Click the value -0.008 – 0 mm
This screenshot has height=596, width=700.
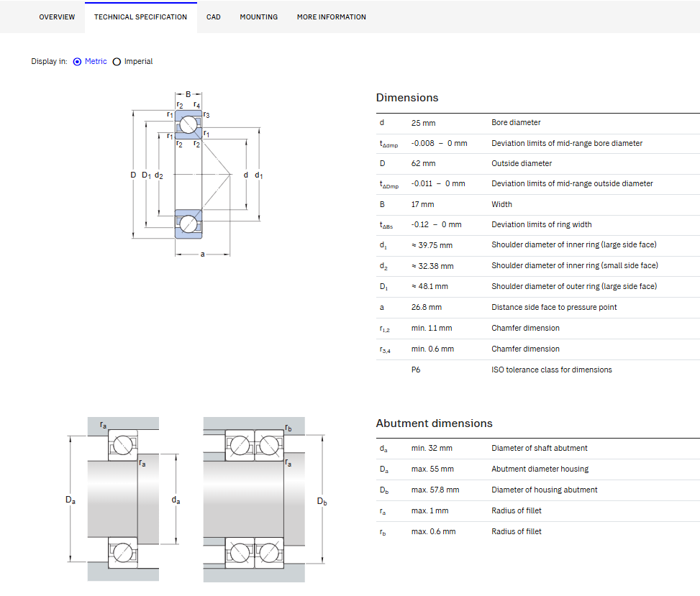[440, 143]
